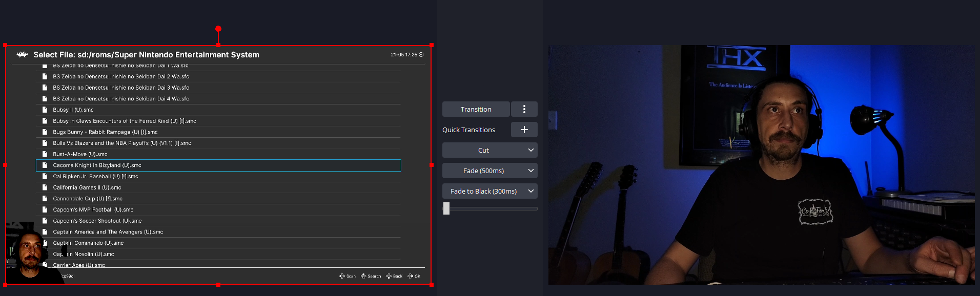Screen dimensions: 980x296
Task: Click the top-right red resize handle
Action: [432, 45]
